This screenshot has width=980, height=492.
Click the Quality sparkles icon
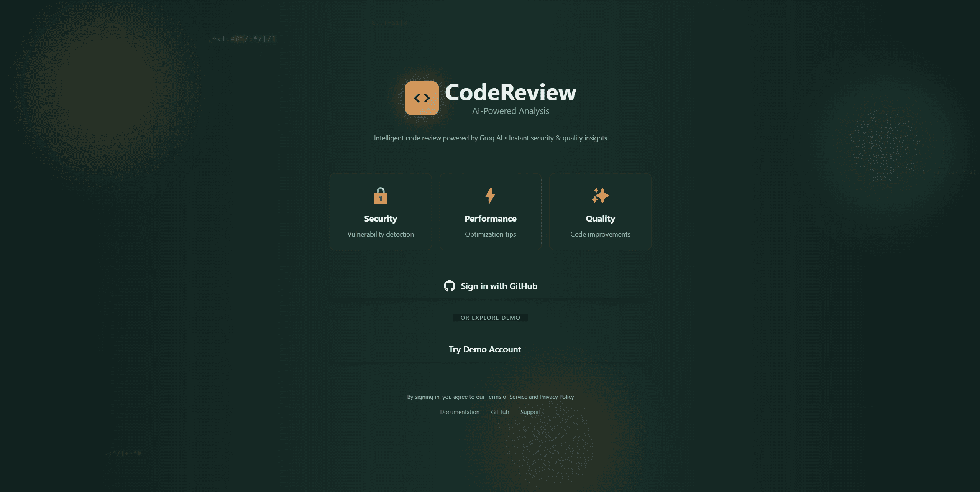600,196
